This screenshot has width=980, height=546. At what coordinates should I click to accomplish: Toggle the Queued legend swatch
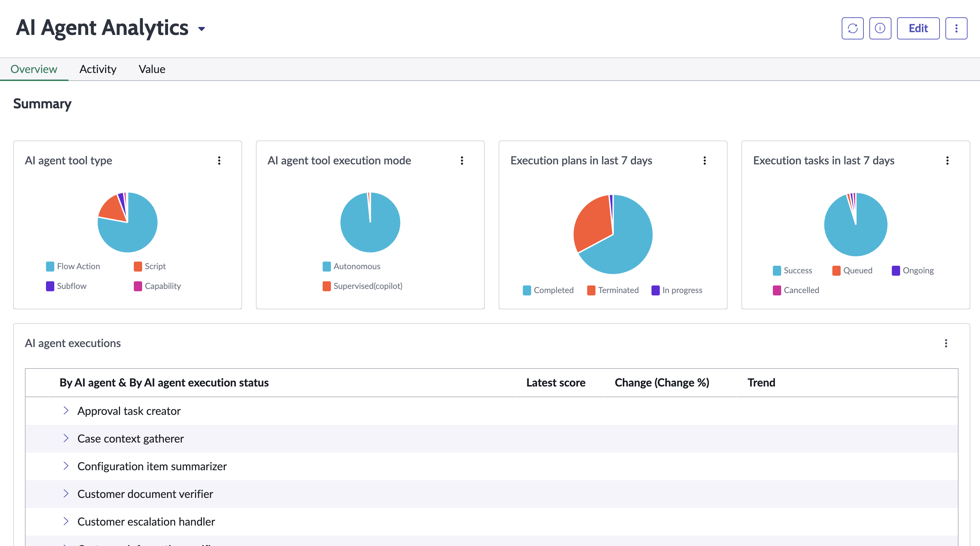[836, 271]
